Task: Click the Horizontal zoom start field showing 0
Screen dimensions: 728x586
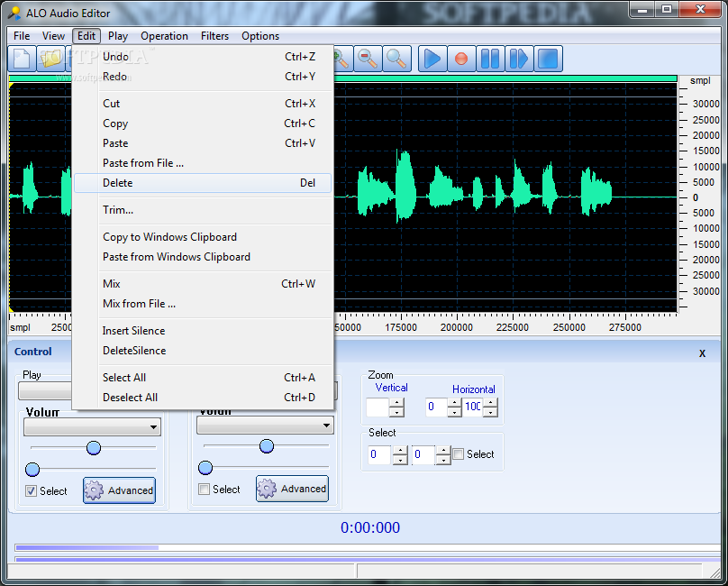Action: click(x=436, y=407)
